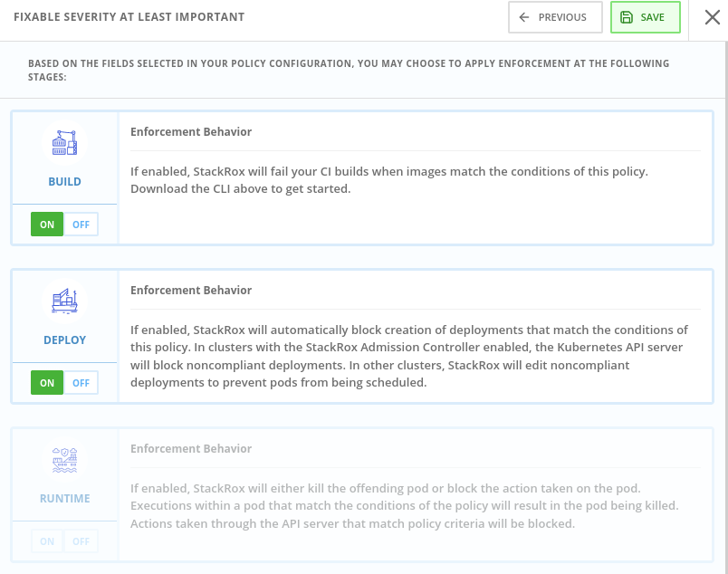Turn Deploy enforcement OFF

(x=81, y=383)
